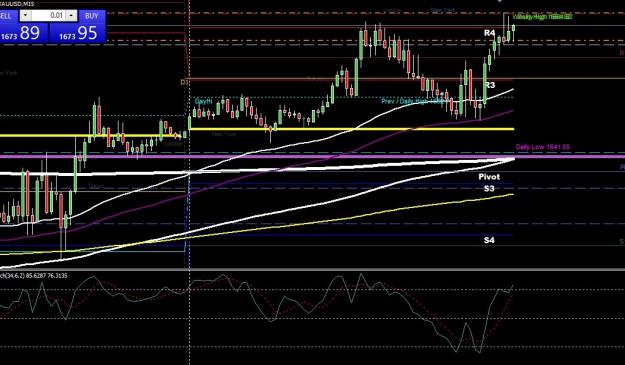625x365 pixels.
Task: Click the R3 pivot level label
Action: click(490, 85)
